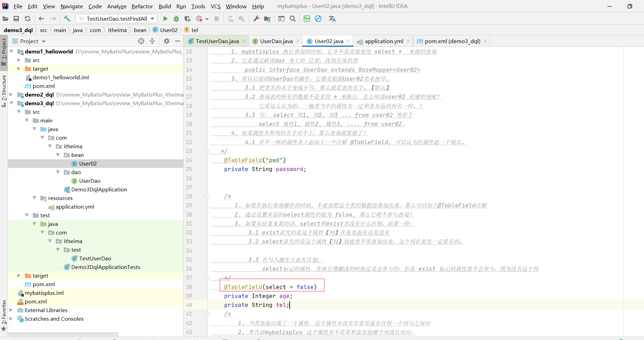Expand the demo2_dql module
Image resolution: width=644 pixels, height=340 pixels.
[x=11, y=94]
